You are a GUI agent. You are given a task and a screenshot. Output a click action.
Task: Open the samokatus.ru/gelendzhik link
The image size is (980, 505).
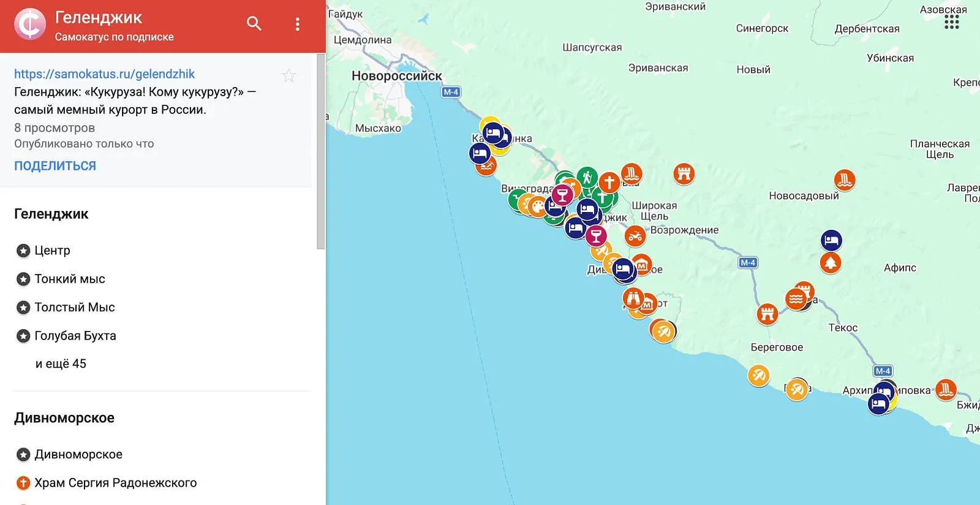pos(104,74)
